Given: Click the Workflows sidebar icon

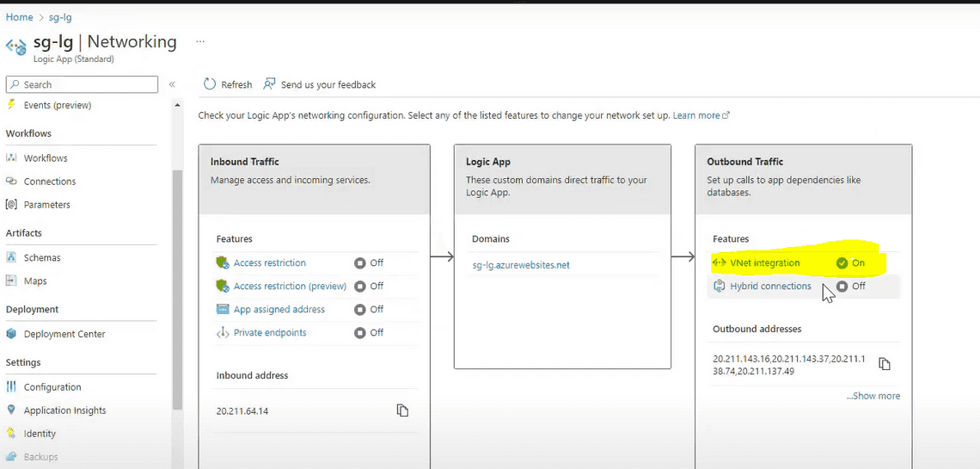Looking at the screenshot, I should pos(11,158).
